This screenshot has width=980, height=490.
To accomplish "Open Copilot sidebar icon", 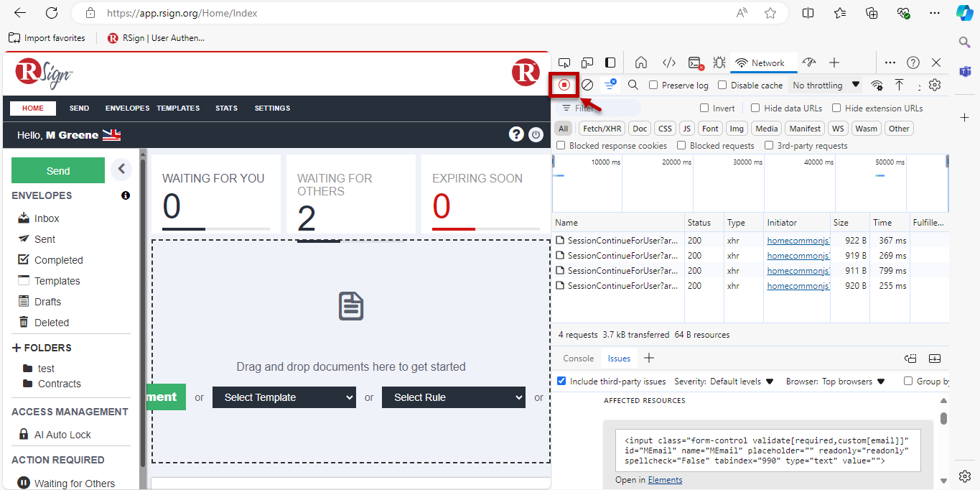I will tap(965, 13).
